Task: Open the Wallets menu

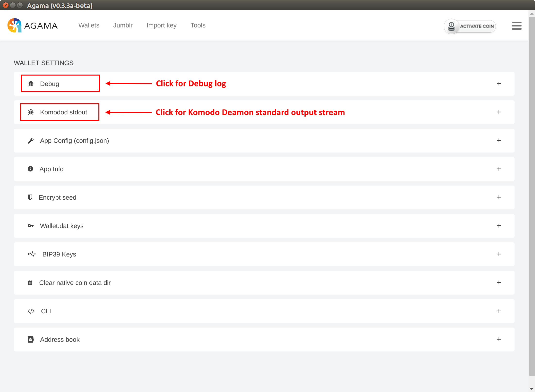Action: coord(89,25)
